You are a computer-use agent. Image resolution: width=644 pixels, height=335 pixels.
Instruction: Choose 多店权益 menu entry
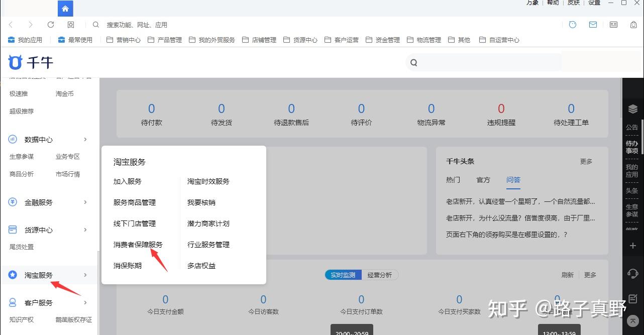coord(201,266)
